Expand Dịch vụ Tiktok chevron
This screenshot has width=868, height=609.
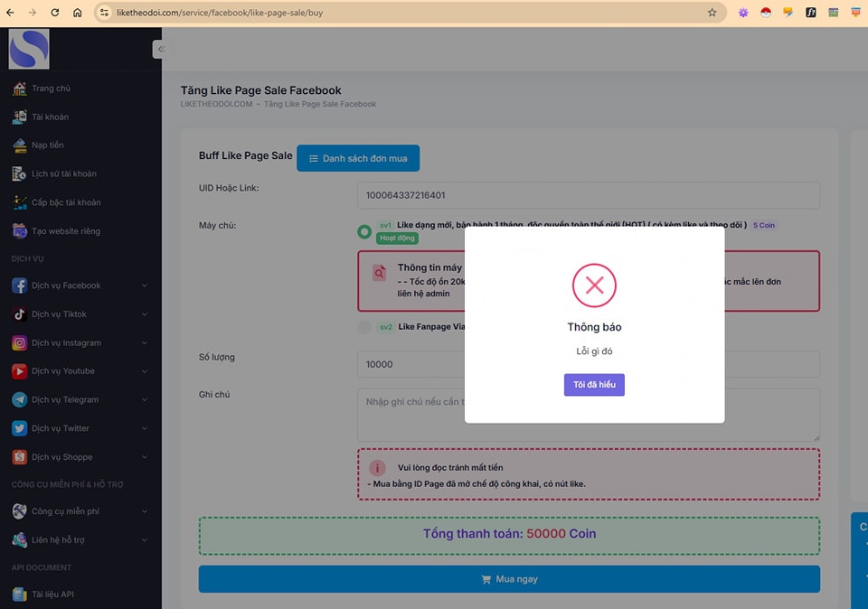(x=145, y=314)
